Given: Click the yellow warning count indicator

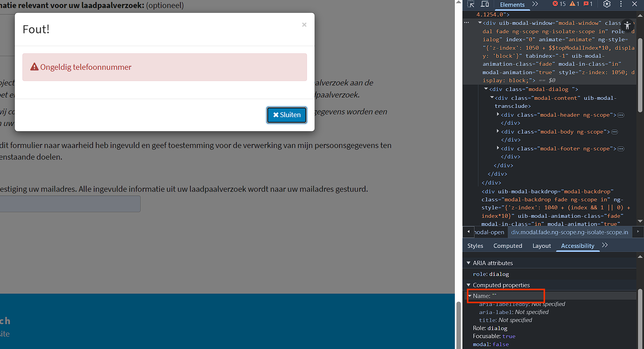Looking at the screenshot, I should pyautogui.click(x=575, y=4).
